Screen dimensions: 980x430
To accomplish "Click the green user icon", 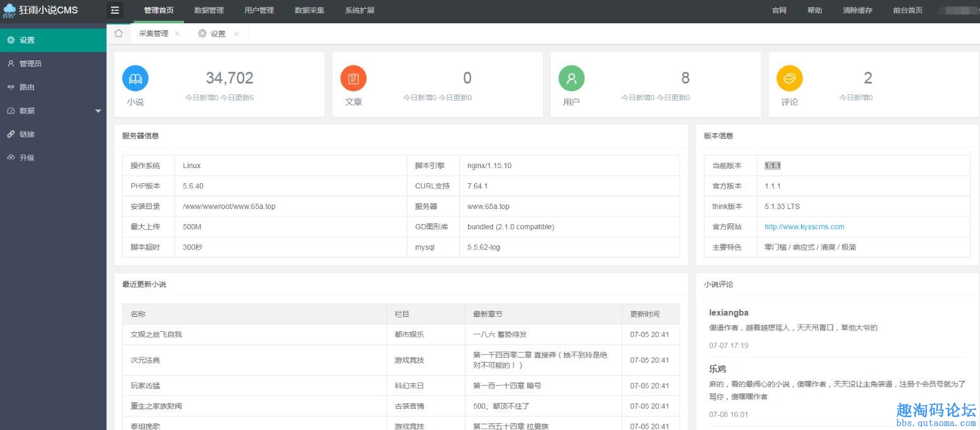I will 571,79.
